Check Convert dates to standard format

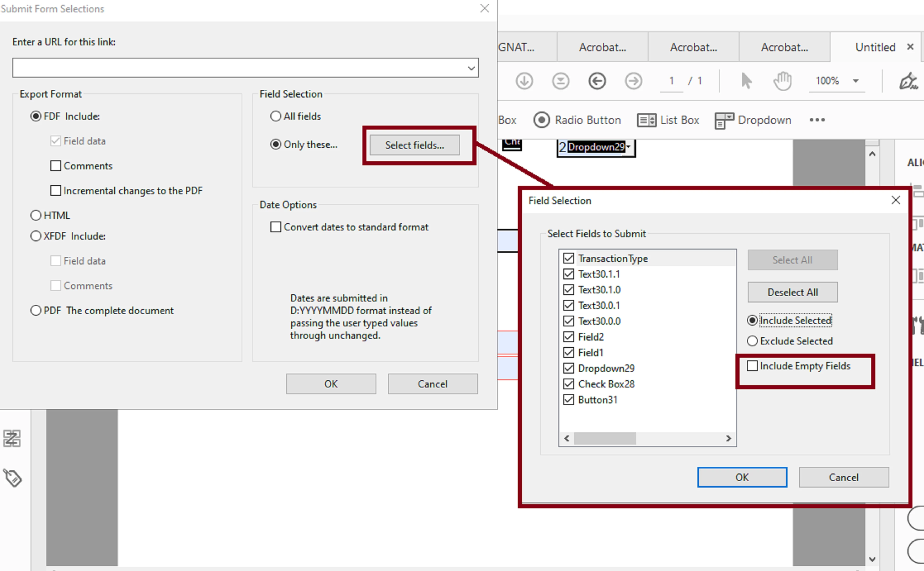click(276, 227)
